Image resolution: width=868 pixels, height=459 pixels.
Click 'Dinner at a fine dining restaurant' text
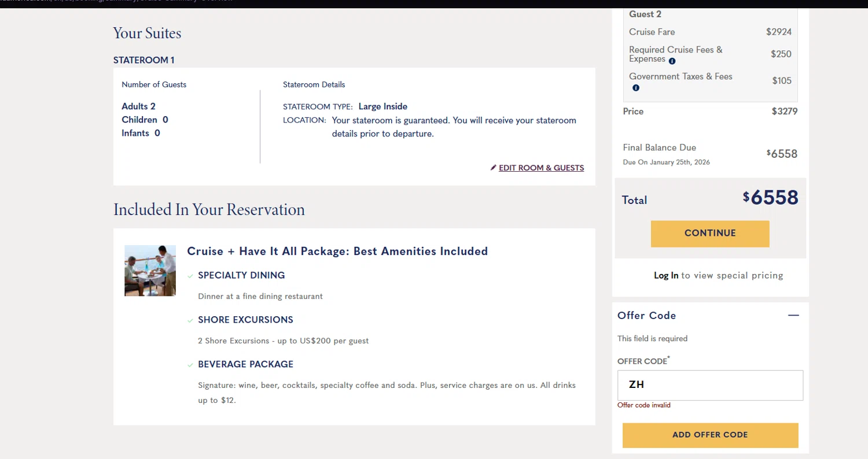[x=260, y=297]
